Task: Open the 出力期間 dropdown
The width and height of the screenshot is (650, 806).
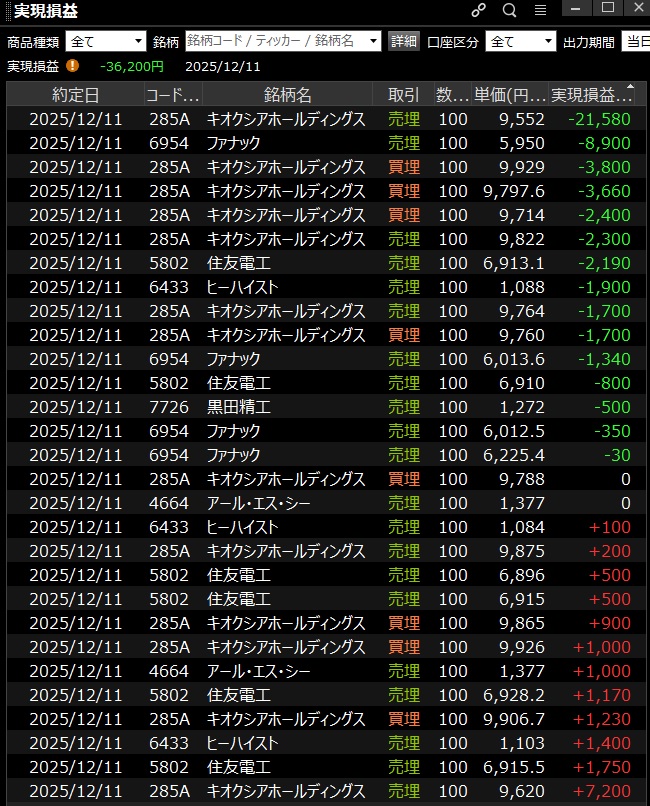Action: tap(634, 41)
